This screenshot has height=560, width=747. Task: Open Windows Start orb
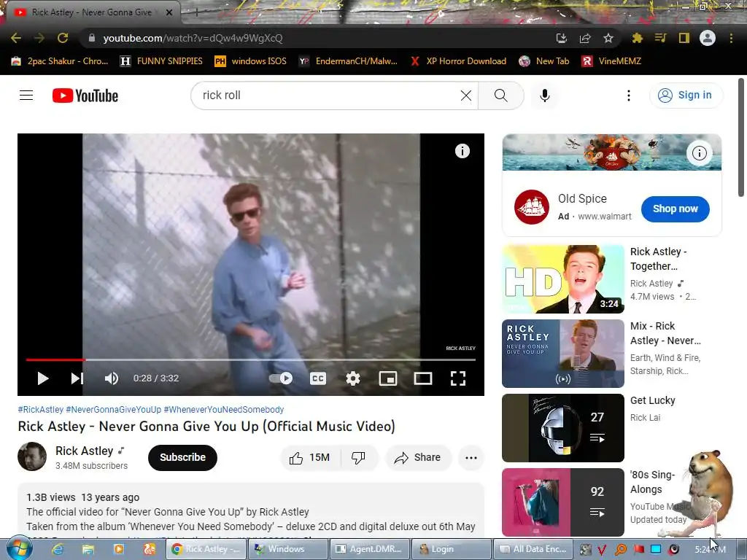[20, 548]
